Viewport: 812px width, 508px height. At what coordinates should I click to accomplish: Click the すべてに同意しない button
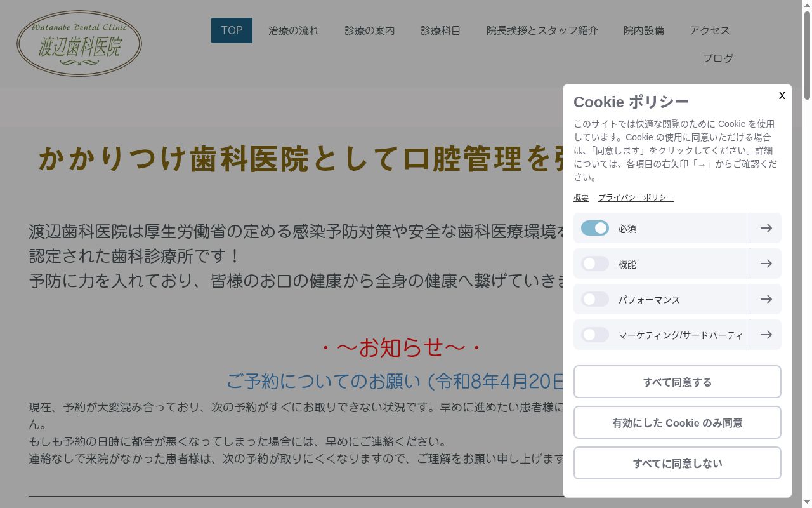click(x=678, y=463)
